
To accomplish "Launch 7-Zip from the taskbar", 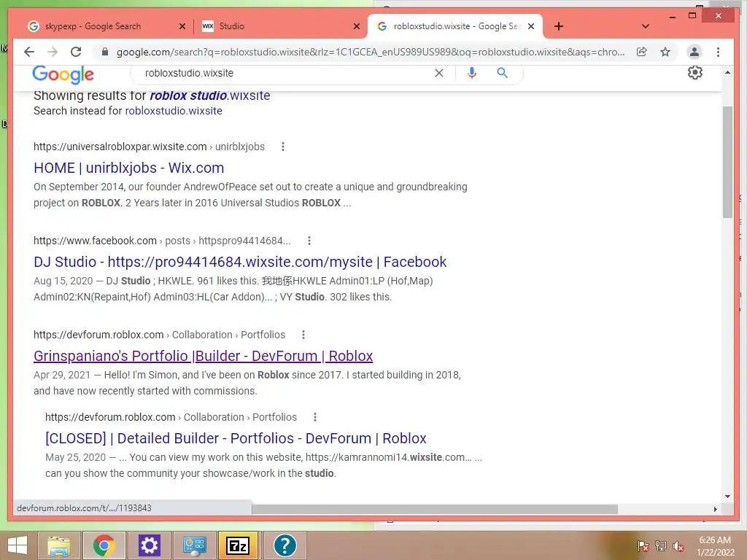I will coord(238,545).
